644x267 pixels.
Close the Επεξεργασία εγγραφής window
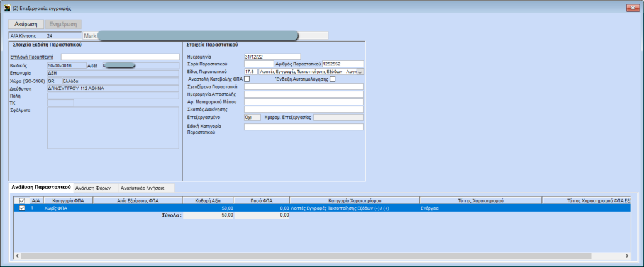tap(632, 8)
